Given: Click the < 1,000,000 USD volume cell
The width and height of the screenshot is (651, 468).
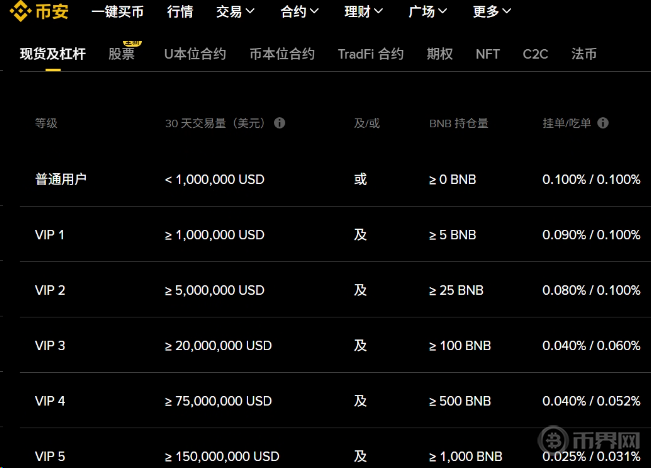Looking at the screenshot, I should click(215, 179).
